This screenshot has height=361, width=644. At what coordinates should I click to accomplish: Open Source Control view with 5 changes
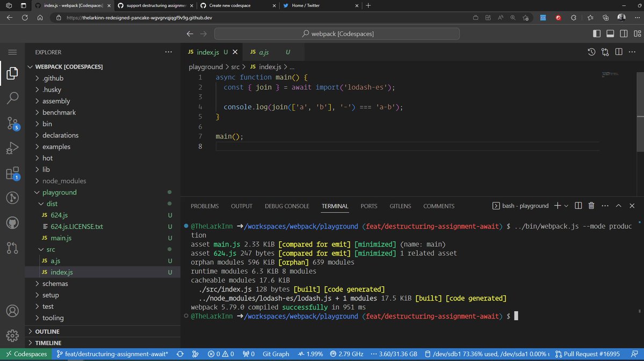coord(12,123)
